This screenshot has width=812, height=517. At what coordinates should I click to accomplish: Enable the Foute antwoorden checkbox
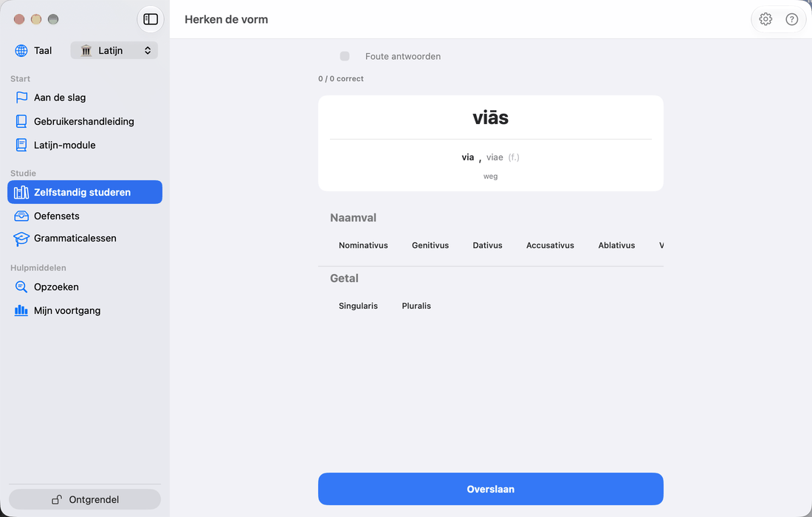345,56
